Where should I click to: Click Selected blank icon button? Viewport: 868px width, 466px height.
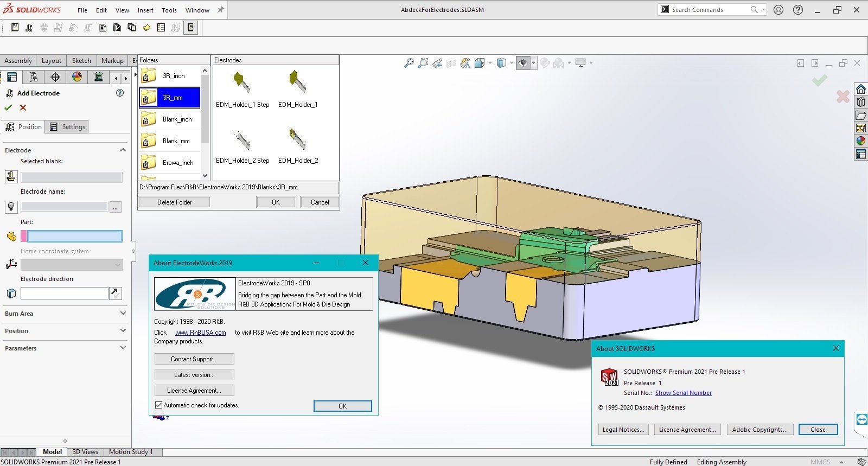(11, 177)
